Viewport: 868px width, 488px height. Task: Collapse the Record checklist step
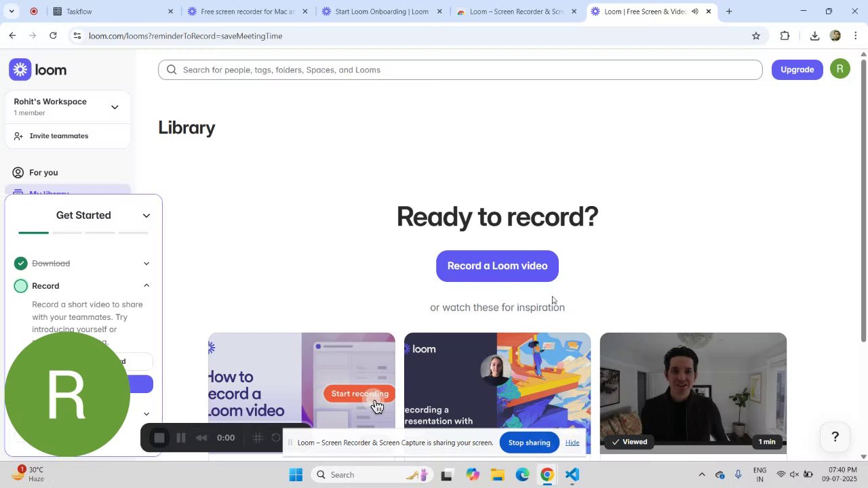[146, 286]
